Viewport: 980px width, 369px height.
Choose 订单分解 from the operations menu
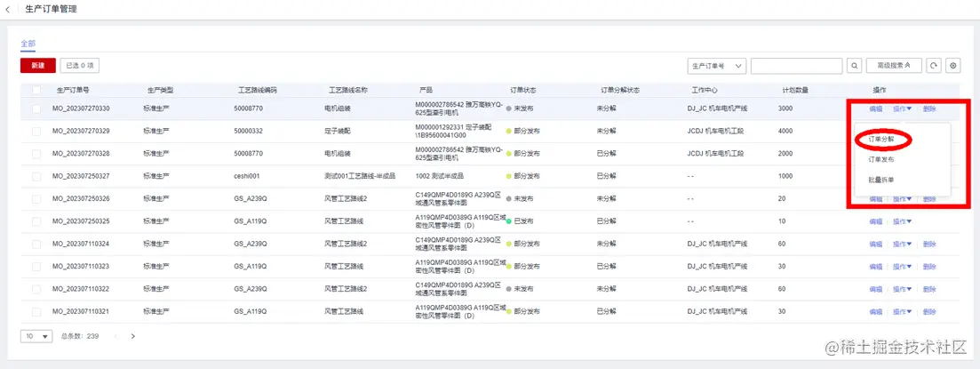coord(881,140)
